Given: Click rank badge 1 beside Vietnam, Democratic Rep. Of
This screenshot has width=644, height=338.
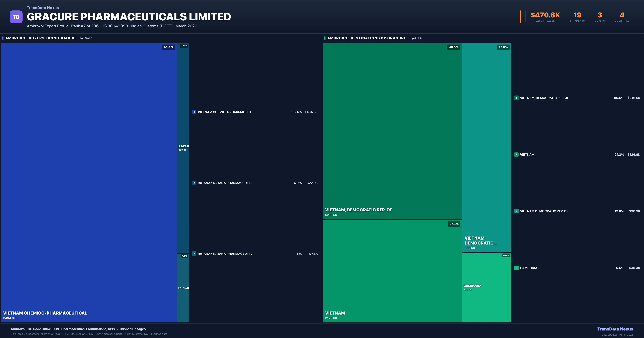Looking at the screenshot, I should [516, 98].
